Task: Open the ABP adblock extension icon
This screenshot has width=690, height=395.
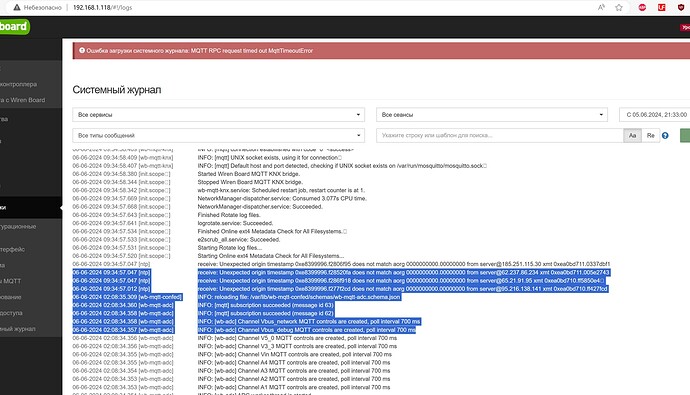Action: 642,7
